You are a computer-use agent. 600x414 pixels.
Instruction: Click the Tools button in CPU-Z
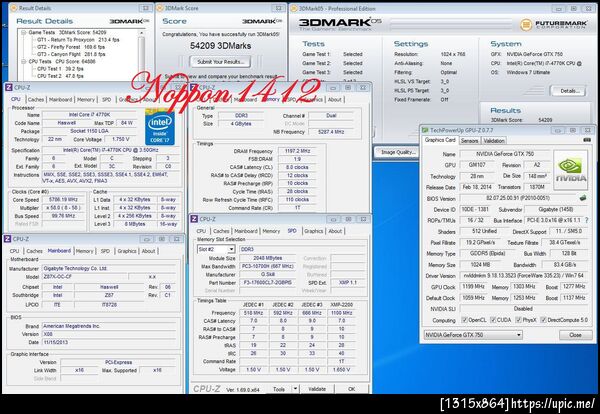[279, 389]
